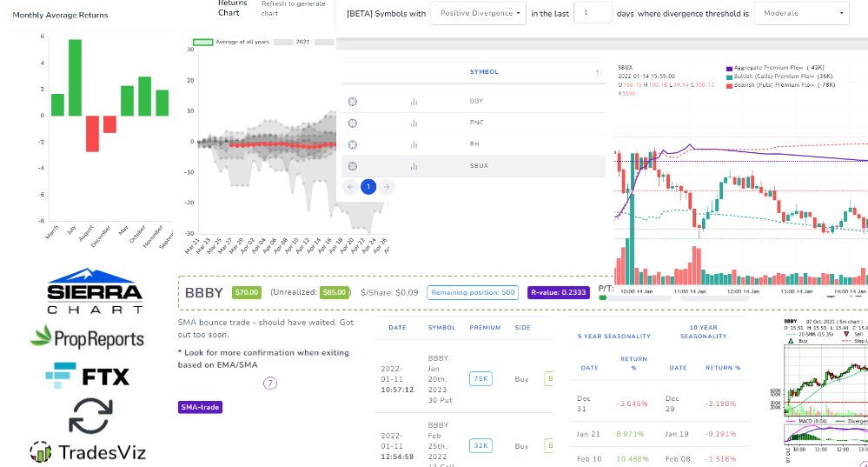Click the 'Monthly Average Returns' title
Viewport: 868px width, 467px height.
click(60, 15)
